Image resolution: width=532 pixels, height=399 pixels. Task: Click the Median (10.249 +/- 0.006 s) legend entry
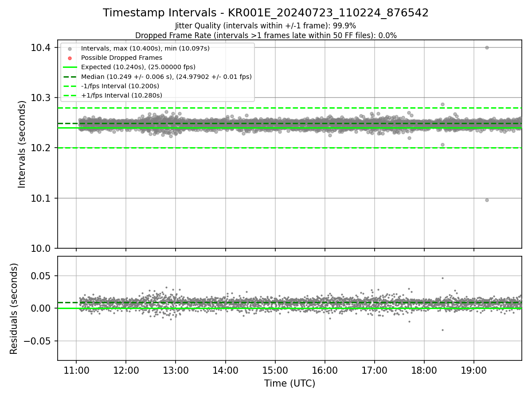point(166,77)
